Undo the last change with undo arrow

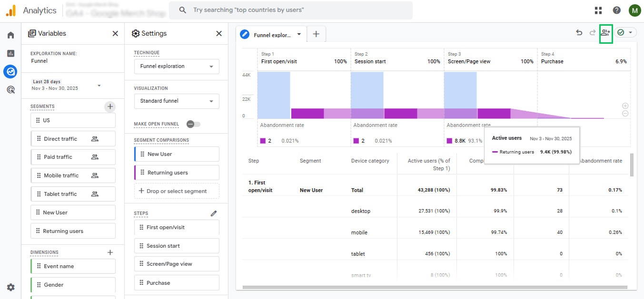coord(579,33)
